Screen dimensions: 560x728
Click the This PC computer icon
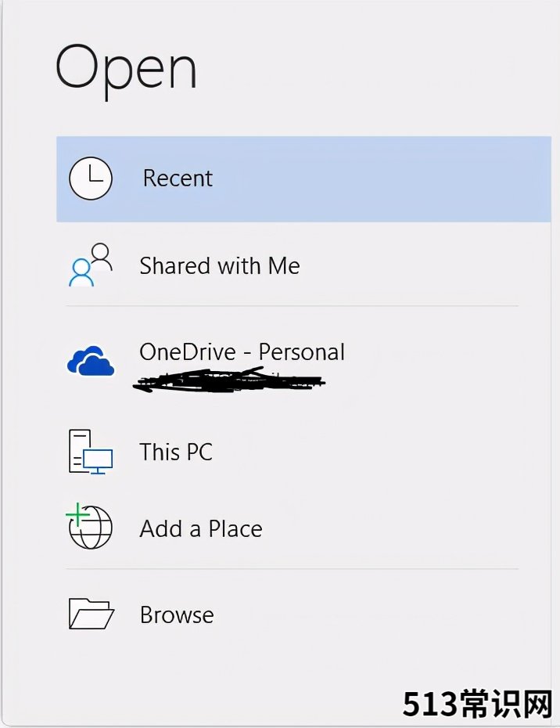pos(91,452)
